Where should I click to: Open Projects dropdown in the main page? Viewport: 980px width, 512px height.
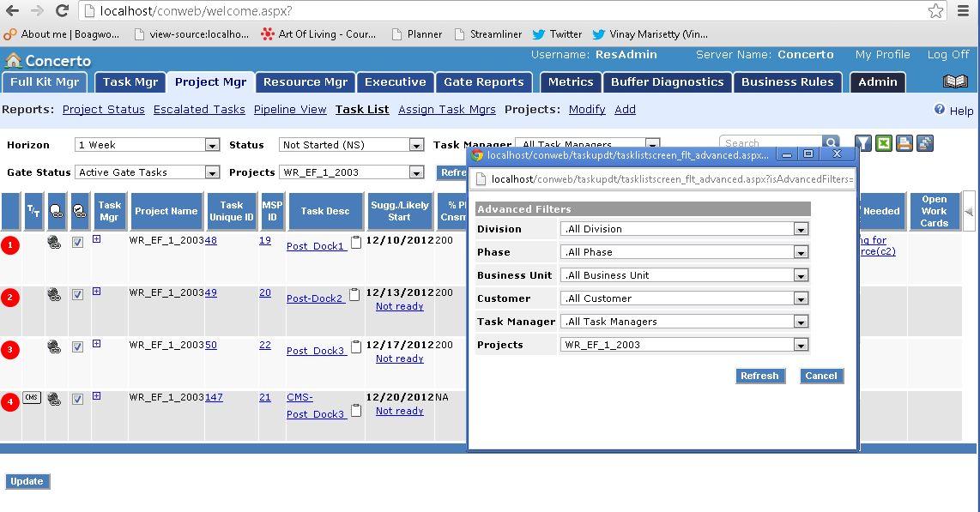point(351,172)
